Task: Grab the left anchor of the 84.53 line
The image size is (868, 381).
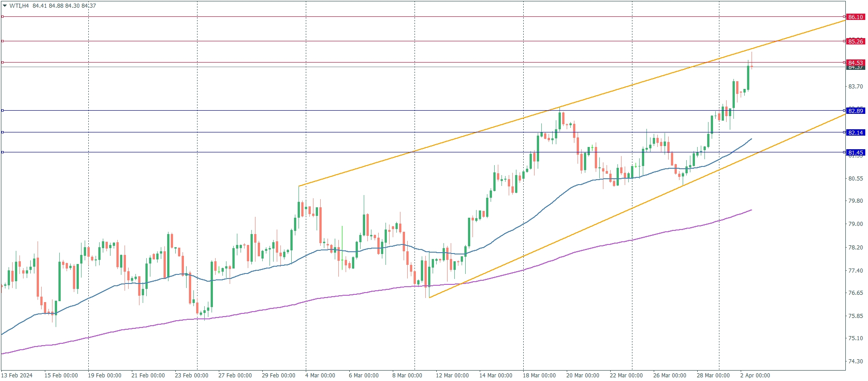Action: 2,63
